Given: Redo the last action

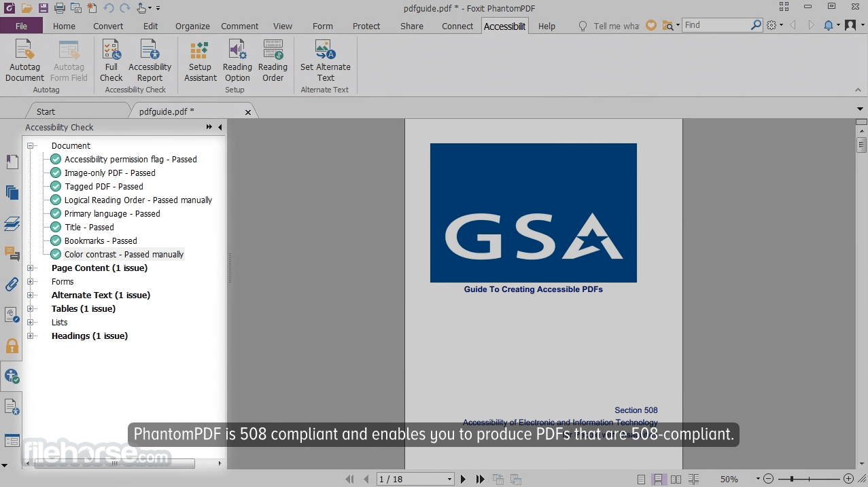Looking at the screenshot, I should click(124, 8).
